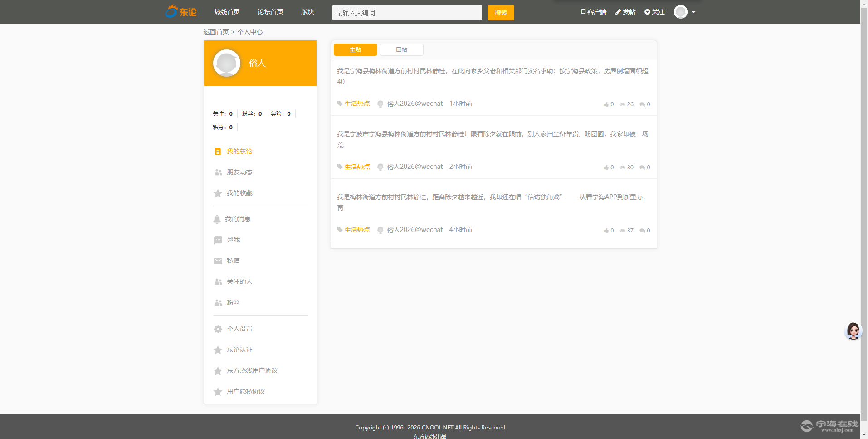Click the 私信 envelope icon
The image size is (868, 439).
point(218,261)
